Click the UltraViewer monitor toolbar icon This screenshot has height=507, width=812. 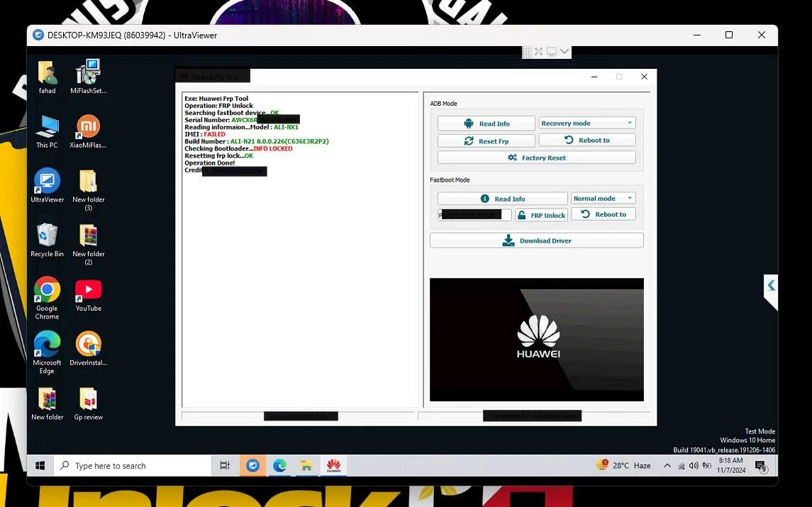(552, 51)
